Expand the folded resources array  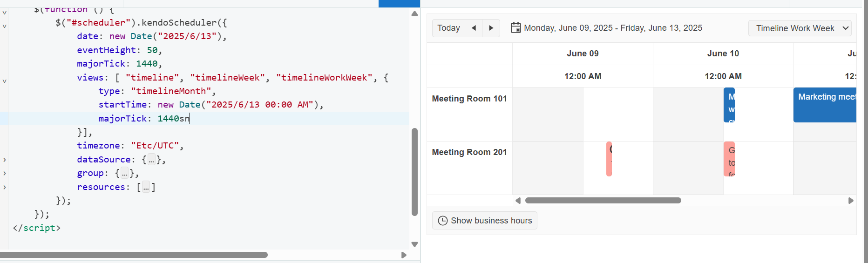(5, 187)
